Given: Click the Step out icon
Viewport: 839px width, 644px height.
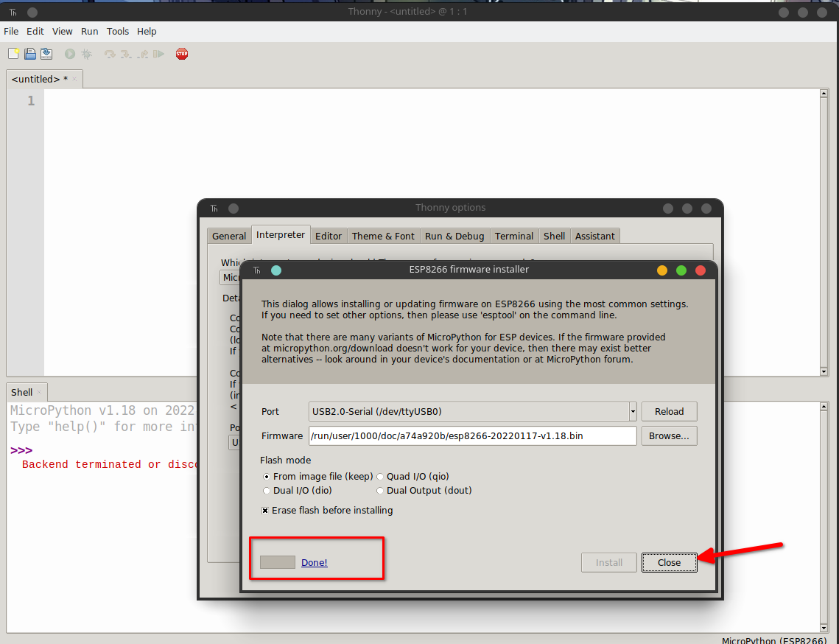Looking at the screenshot, I should 143,54.
